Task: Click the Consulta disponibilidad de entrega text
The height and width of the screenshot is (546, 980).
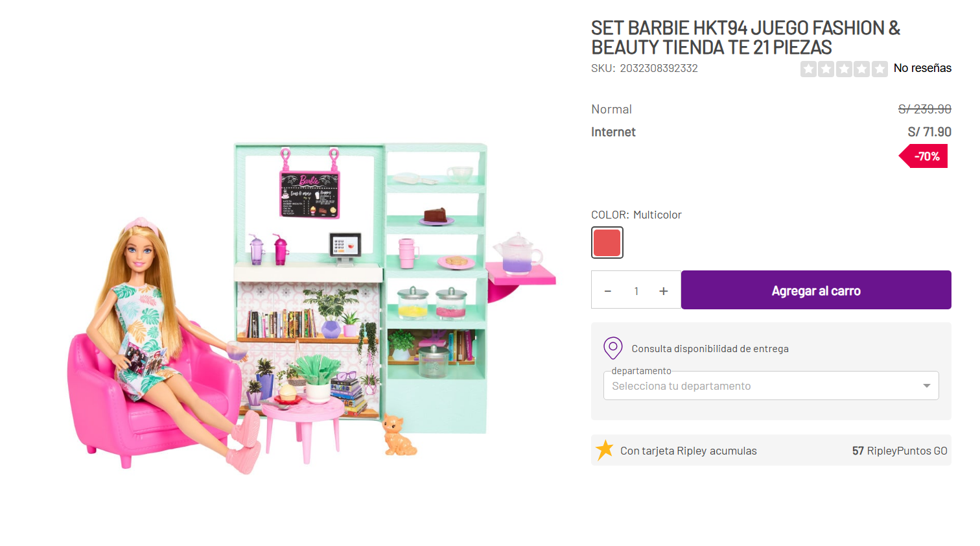Action: (710, 349)
